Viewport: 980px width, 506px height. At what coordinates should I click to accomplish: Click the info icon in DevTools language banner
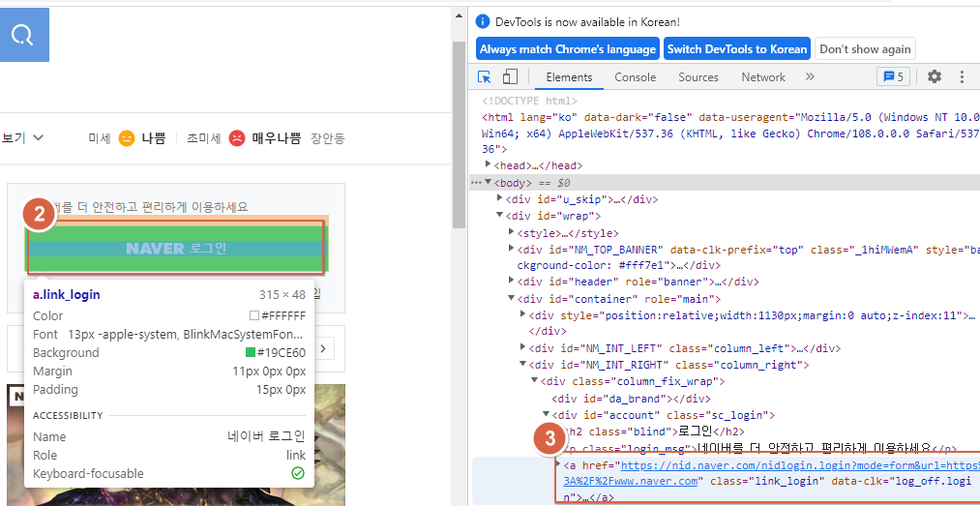point(483,22)
